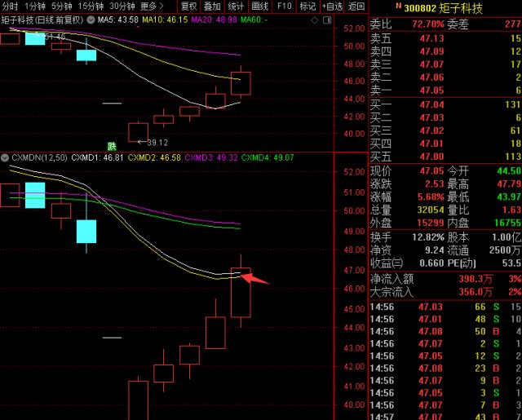The height and width of the screenshot is (420, 522).
Task: Click the stock title 300802 矩子科技
Action: tap(443, 8)
